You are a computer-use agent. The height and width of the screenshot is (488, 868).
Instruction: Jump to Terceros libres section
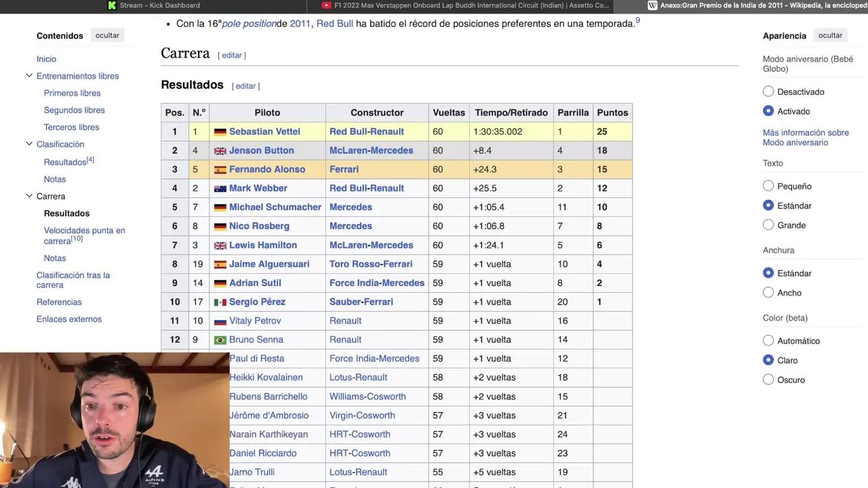click(71, 127)
